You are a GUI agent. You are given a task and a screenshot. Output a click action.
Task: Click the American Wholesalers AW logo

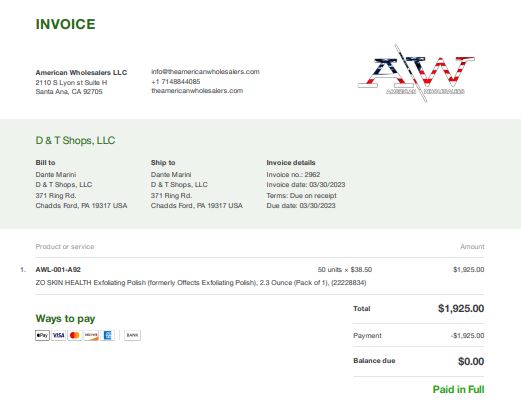click(416, 73)
